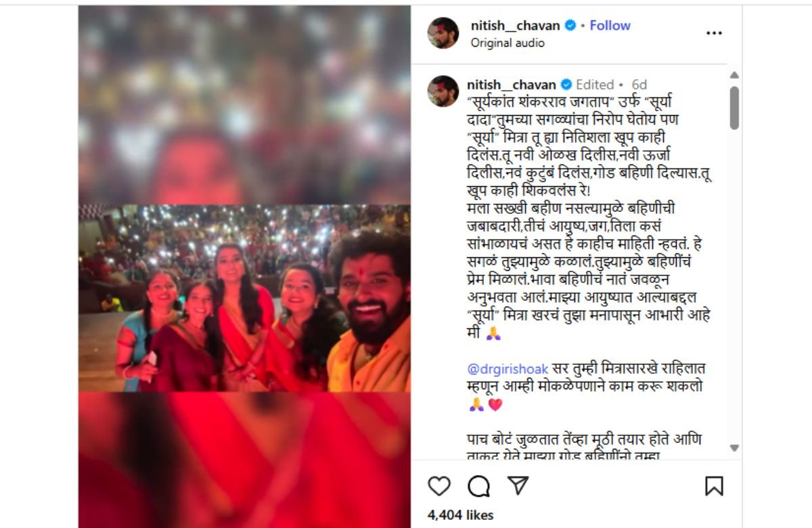Click the scrollbar up arrow in the caption
This screenshot has width=812, height=528.
[734, 75]
